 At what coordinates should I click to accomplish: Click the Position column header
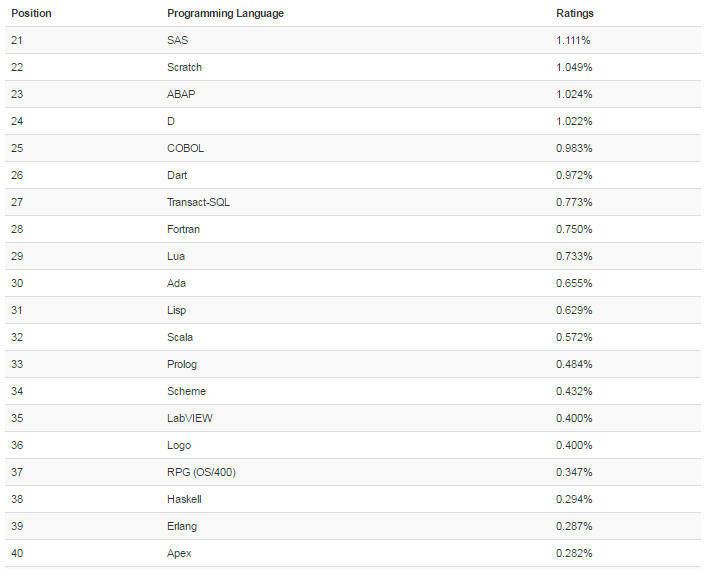pos(31,14)
